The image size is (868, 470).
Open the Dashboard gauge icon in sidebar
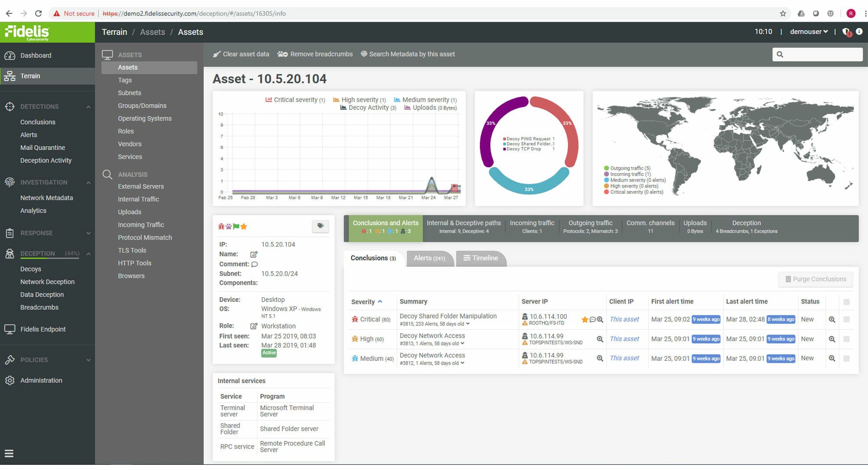(10, 56)
